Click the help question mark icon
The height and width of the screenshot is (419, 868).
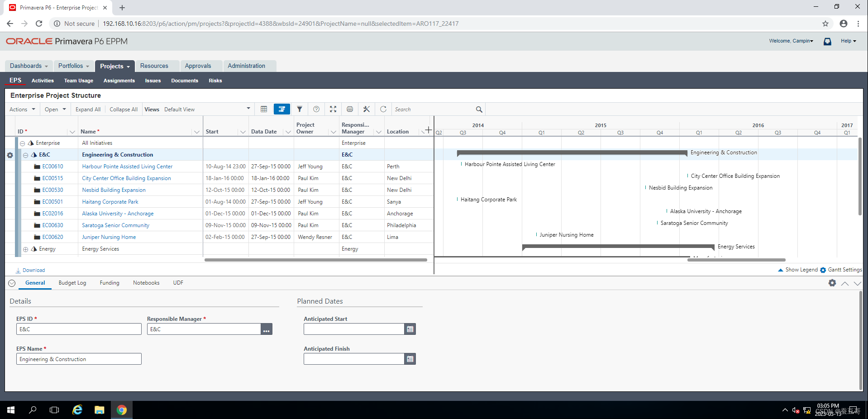tap(316, 109)
